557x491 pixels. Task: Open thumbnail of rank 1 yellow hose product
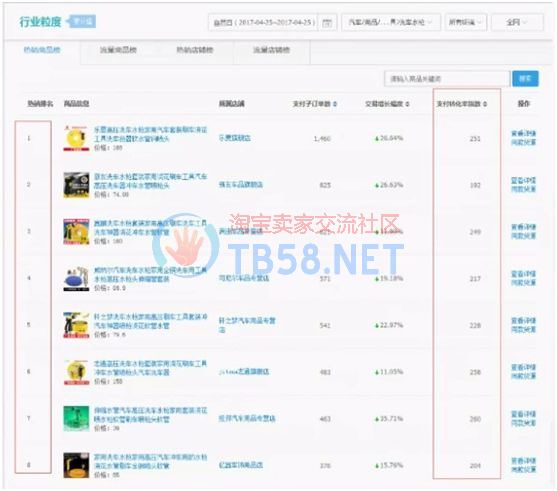(76, 138)
